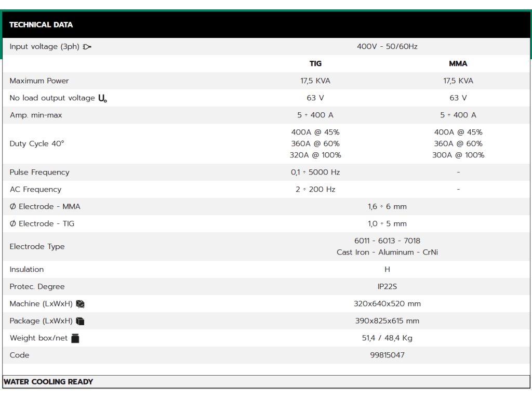Click the weight icon next to Weight box/net
532x399 pixels.
click(75, 338)
